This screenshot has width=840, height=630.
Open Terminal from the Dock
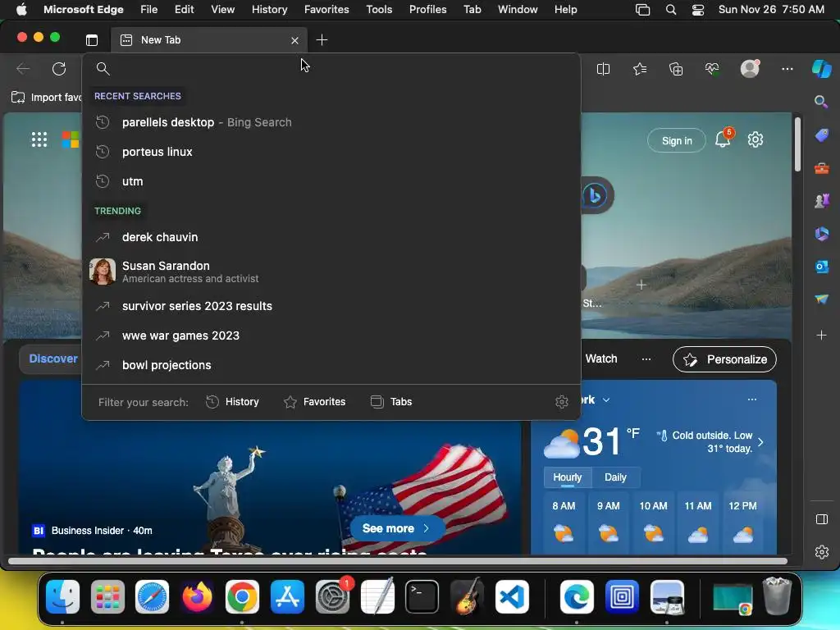(x=422, y=597)
